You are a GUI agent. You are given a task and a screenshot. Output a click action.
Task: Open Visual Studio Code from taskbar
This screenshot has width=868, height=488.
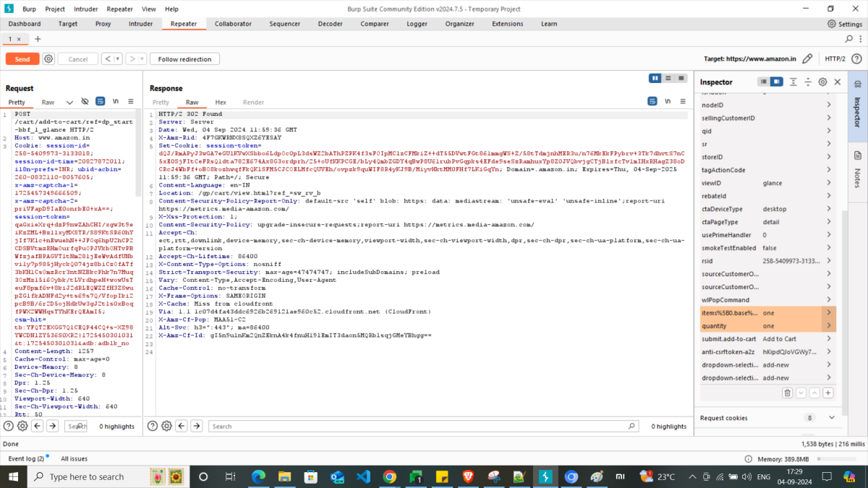pos(363,477)
